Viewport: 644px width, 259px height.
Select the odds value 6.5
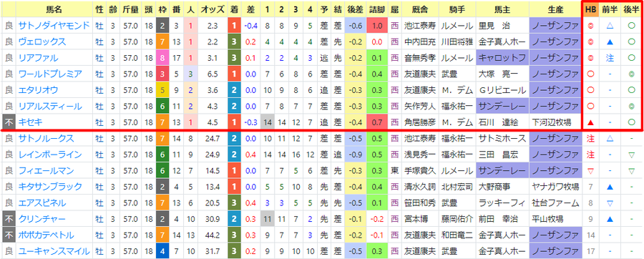[x=213, y=74]
